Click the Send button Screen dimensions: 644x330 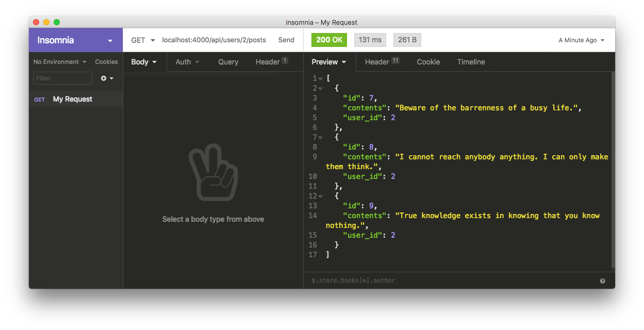[x=286, y=40]
